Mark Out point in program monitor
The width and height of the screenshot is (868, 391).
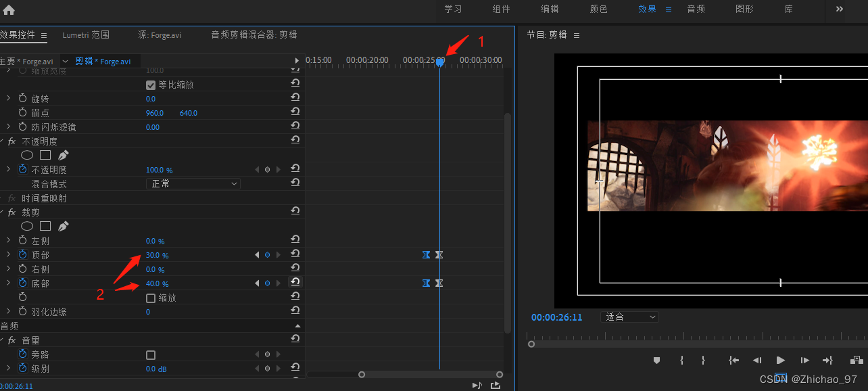(703, 361)
